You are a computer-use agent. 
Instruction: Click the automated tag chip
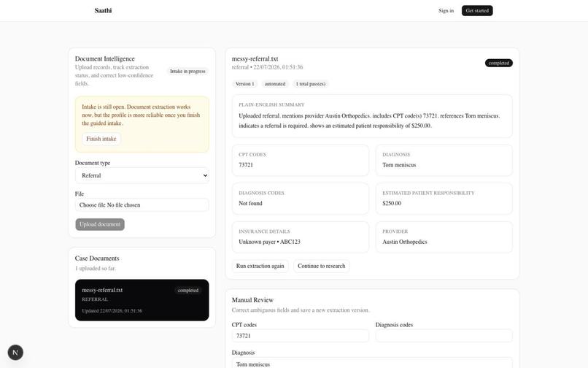click(x=275, y=84)
